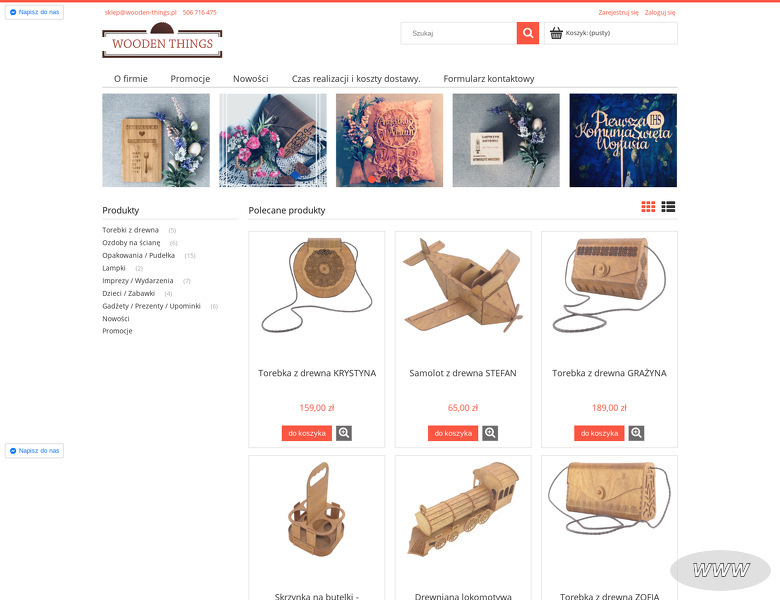Open the Pierwsza Komunia banner thumbnail
Viewport: 780px width, 600px height.
623,140
